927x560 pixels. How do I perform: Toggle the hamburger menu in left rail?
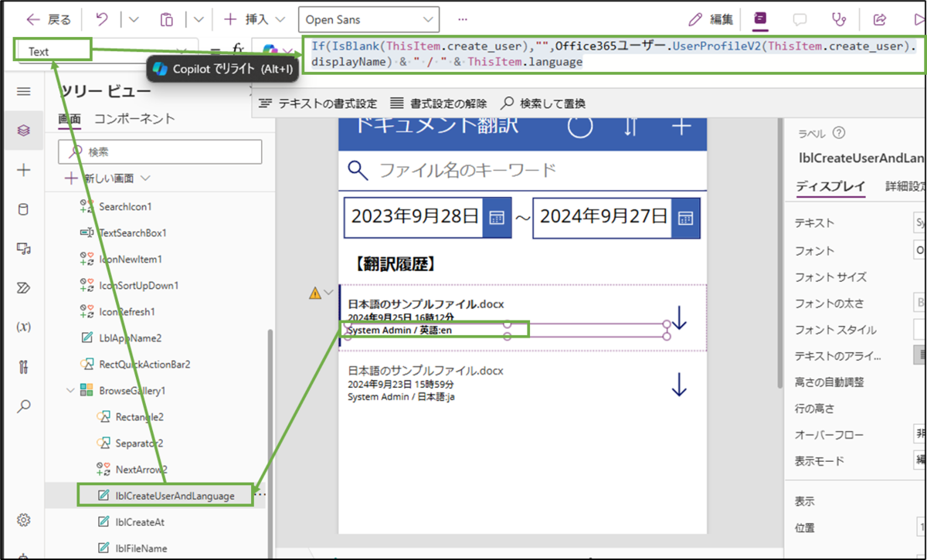point(23,91)
